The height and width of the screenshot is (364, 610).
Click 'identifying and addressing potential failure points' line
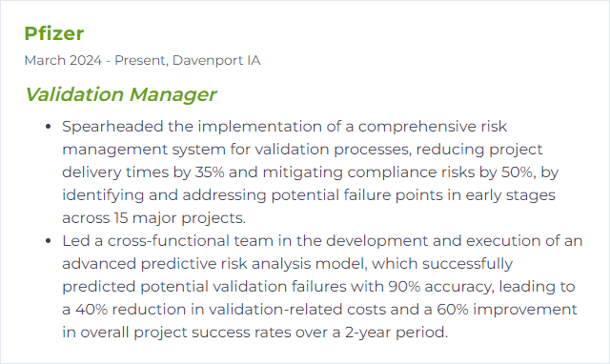(253, 195)
